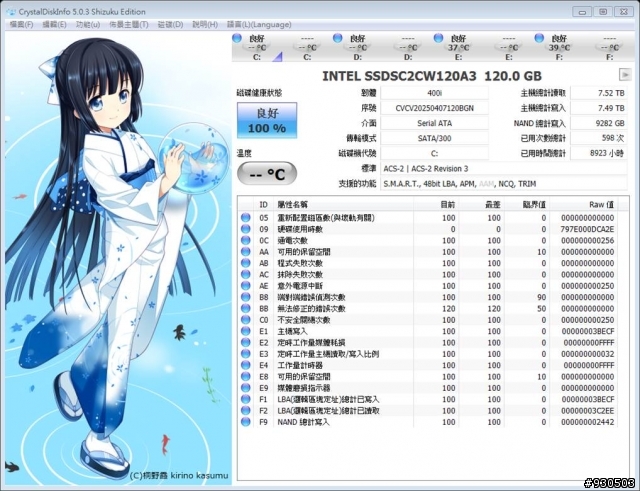Click status orb for attribute E4 工作量計時器
Image resolution: width=640 pixels, height=491 pixels.
point(245,365)
